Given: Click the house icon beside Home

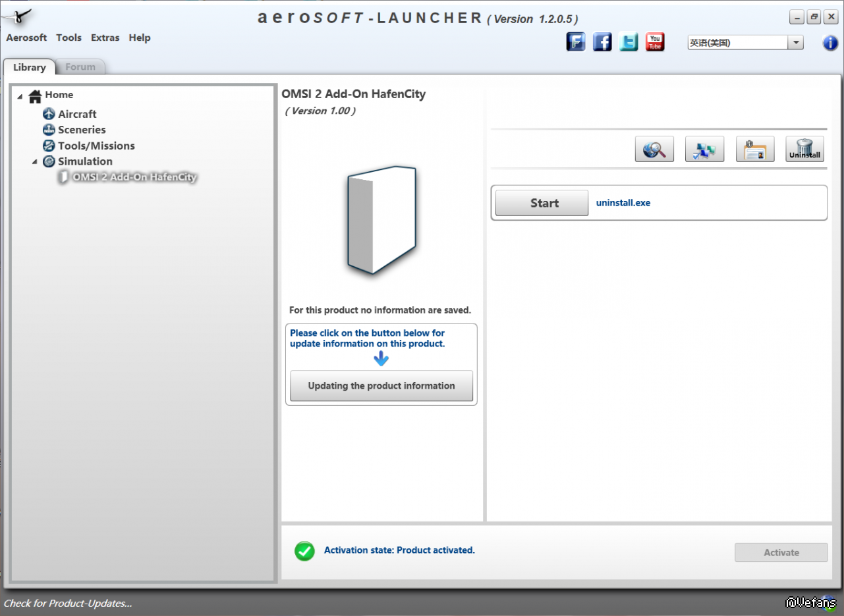Looking at the screenshot, I should tap(36, 96).
